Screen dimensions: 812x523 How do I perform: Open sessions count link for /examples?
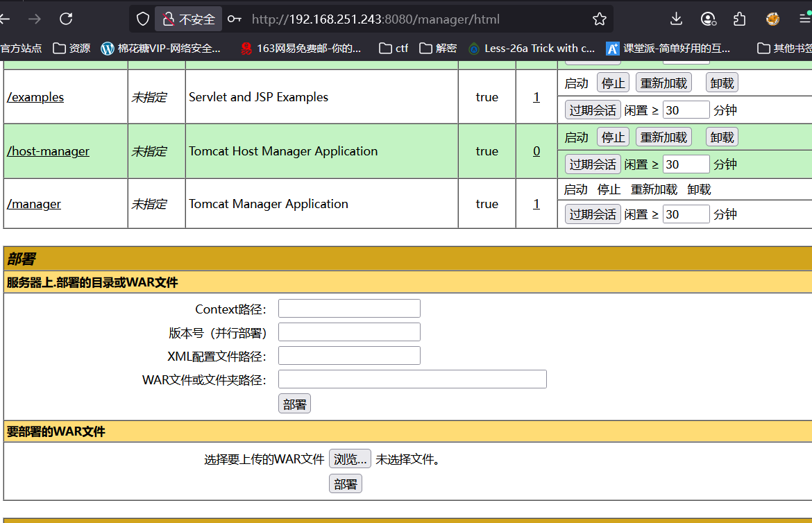(x=536, y=97)
